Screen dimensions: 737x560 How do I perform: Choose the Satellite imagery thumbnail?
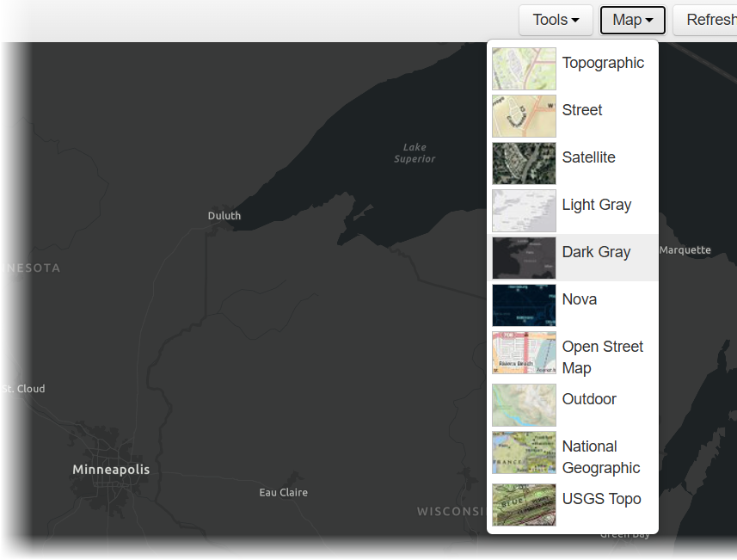click(524, 163)
